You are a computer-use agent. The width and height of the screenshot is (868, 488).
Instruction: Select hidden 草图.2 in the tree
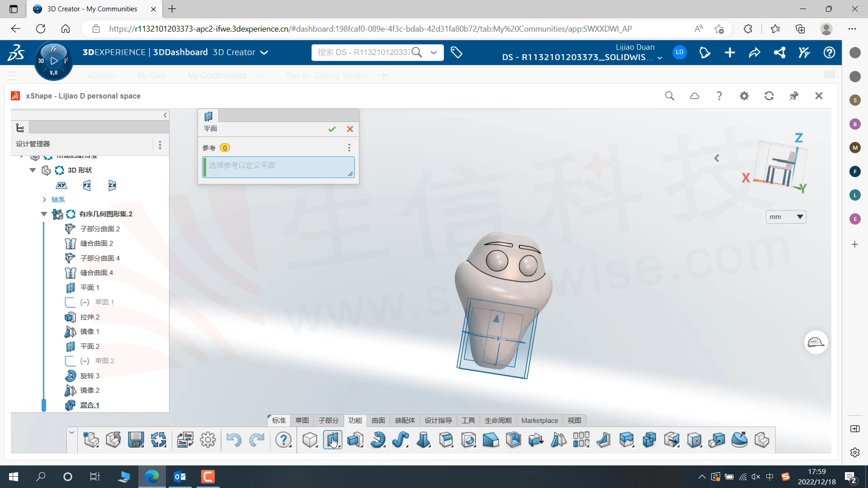click(x=104, y=361)
